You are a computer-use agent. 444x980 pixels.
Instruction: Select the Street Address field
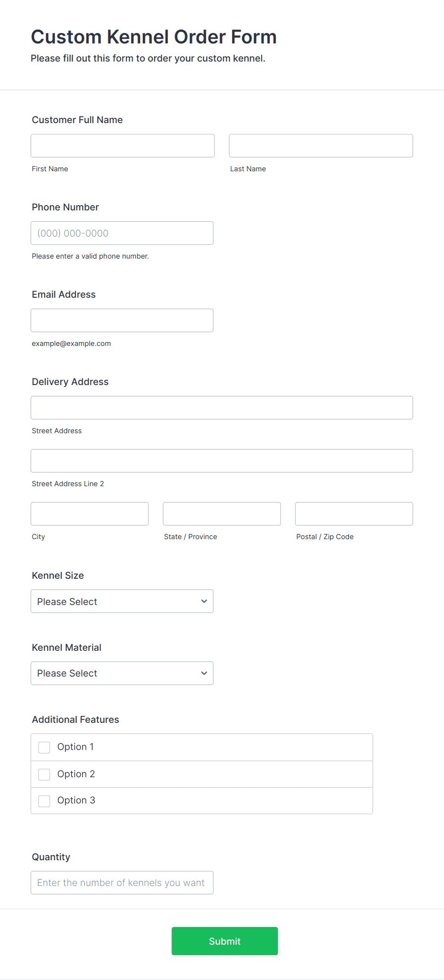pos(222,407)
